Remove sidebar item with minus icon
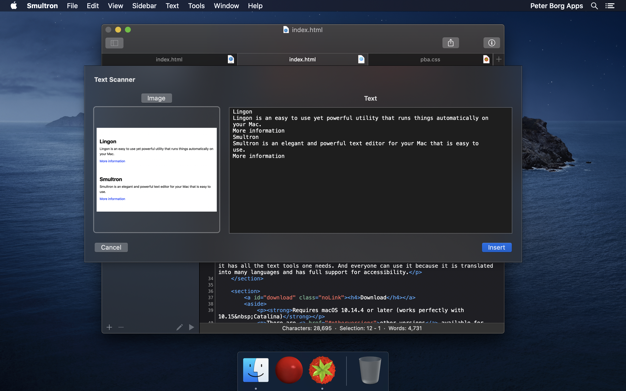Viewport: 626px width, 391px height. (121, 327)
